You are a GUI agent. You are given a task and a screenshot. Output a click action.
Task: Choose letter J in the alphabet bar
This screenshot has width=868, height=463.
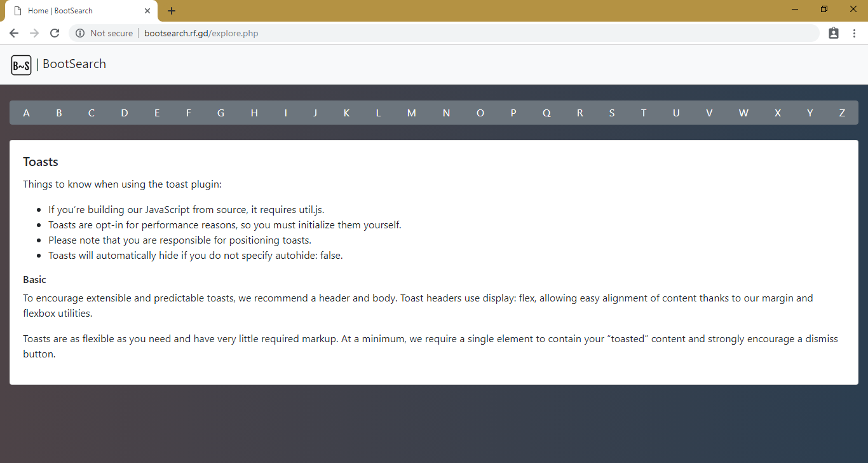(315, 113)
